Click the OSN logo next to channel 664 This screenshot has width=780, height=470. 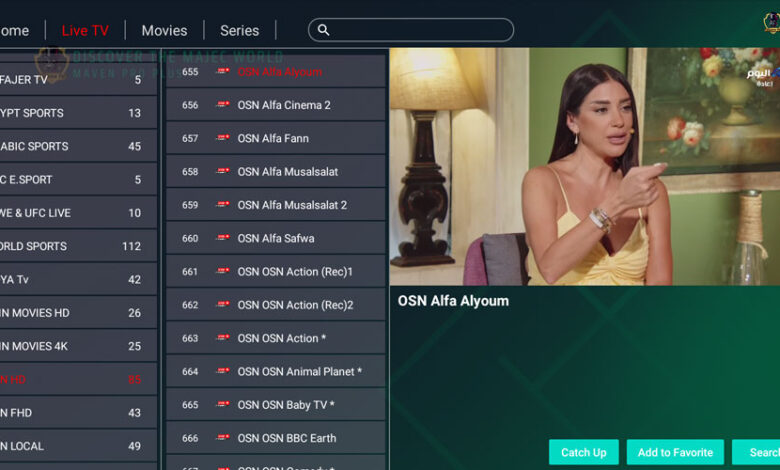(x=222, y=371)
